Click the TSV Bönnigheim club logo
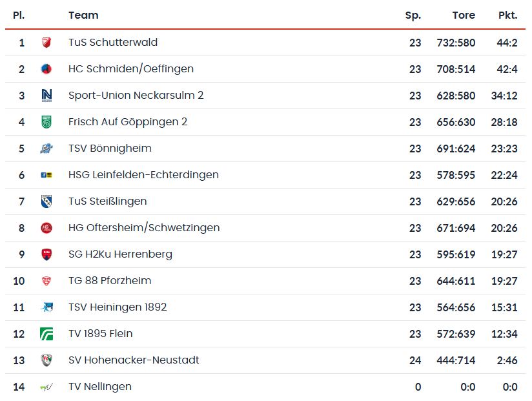532x401 pixels. tap(46, 149)
